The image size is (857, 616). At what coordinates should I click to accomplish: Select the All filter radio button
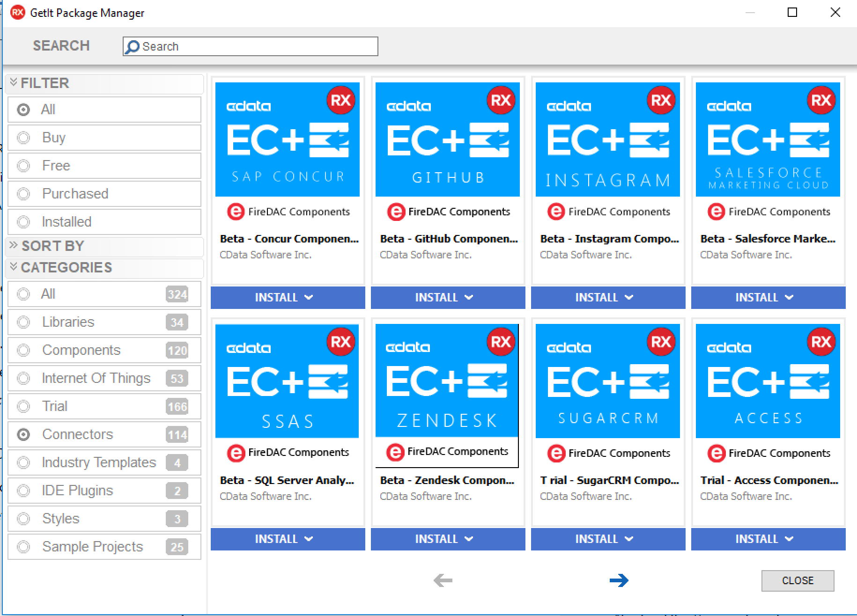23,110
